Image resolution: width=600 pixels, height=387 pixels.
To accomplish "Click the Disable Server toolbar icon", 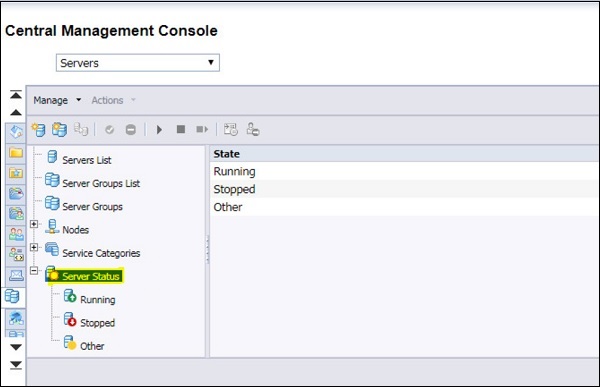I will [130, 130].
